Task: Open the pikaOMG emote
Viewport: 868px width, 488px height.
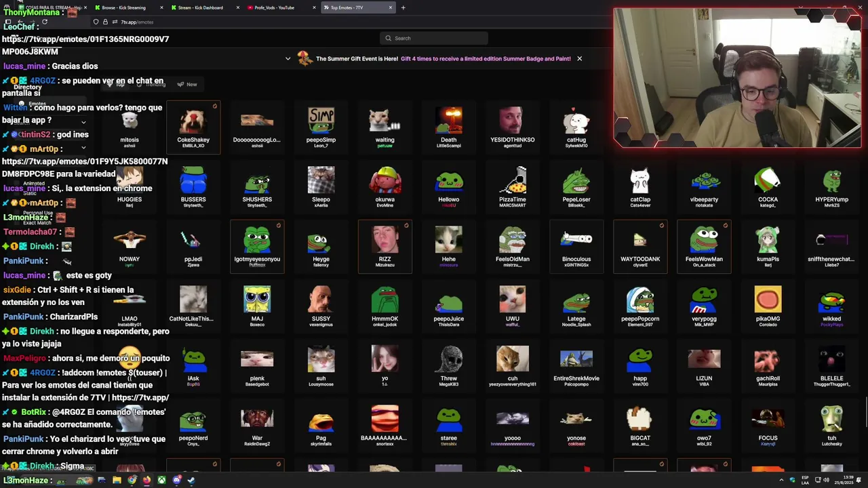Action: 768,306
